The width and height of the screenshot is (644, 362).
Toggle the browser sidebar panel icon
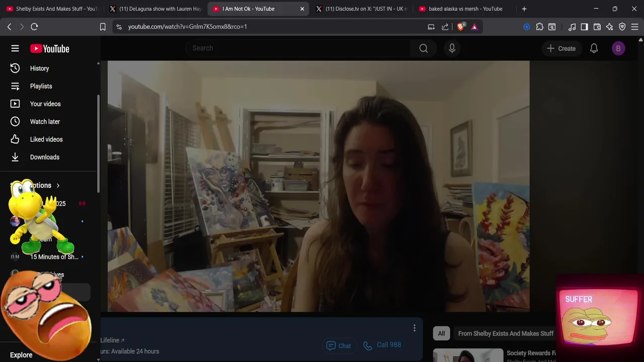(584, 27)
